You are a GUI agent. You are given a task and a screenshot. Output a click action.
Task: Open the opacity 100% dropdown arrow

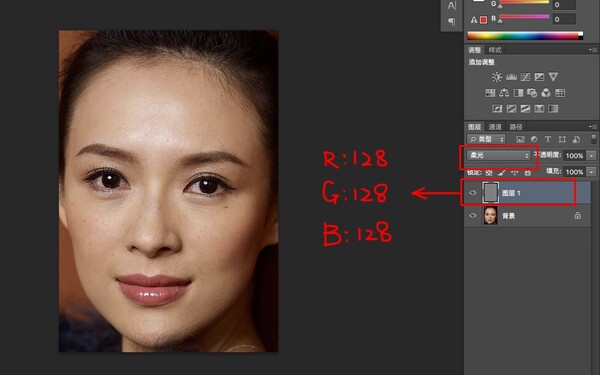click(592, 155)
